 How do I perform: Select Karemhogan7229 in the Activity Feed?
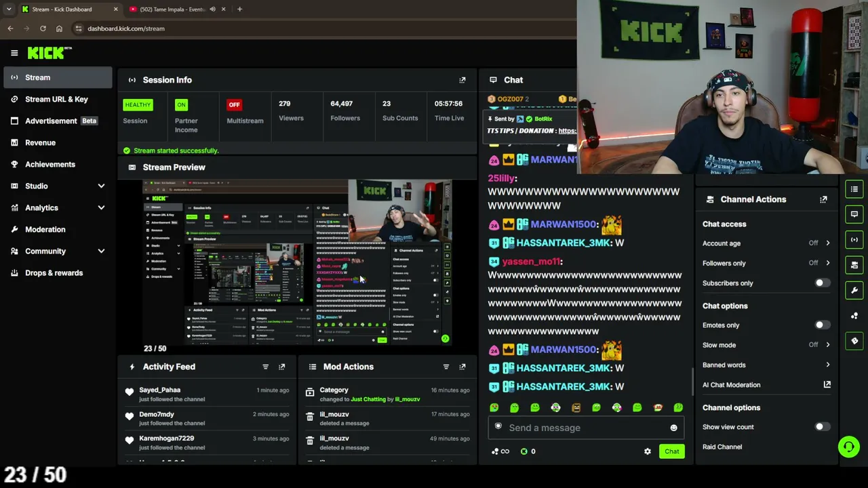[167, 439]
